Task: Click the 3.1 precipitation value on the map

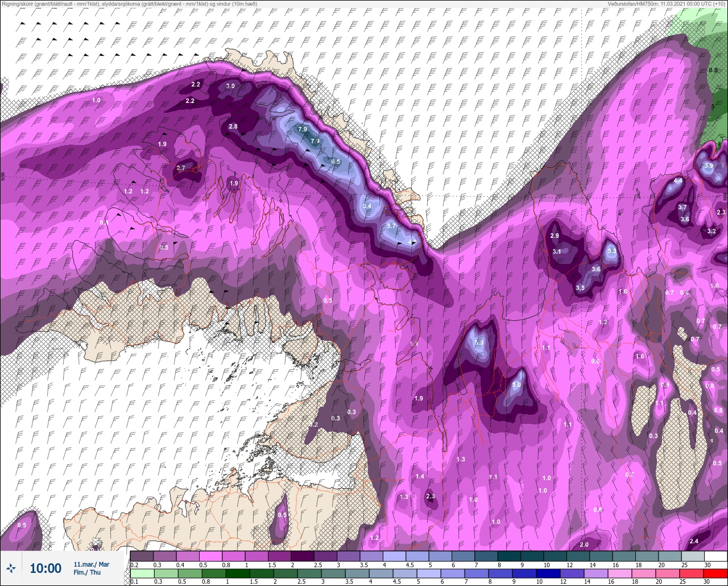Action: coord(557,251)
